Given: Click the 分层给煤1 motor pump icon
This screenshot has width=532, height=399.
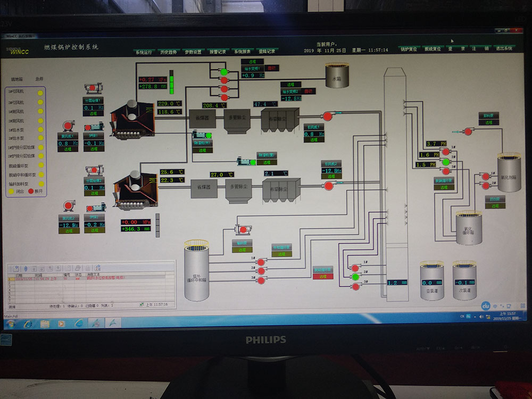Looking at the screenshot, I should tap(93, 88).
